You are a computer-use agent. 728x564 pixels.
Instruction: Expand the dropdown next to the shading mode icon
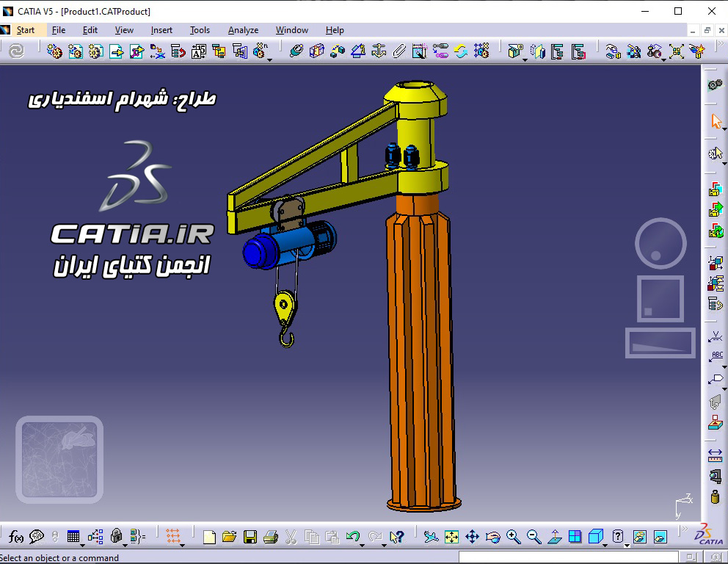coord(605,544)
